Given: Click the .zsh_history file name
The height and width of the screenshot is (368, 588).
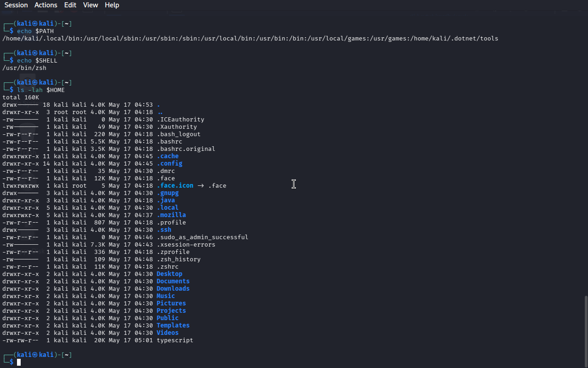Looking at the screenshot, I should point(179,259).
